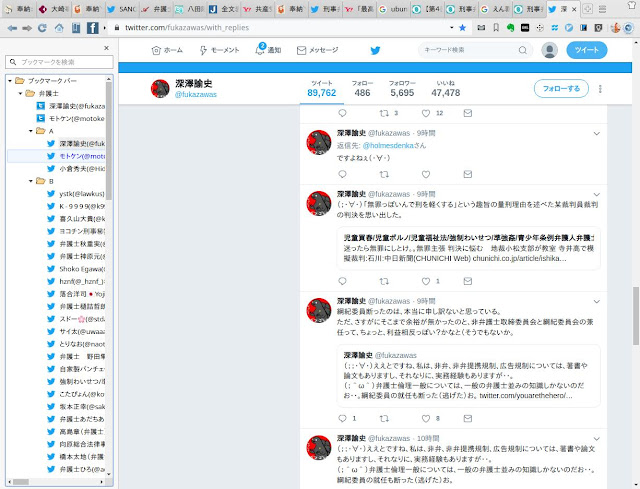This screenshot has height=489, width=640.
Task: Select the ツイート 89,762 tab
Action: coord(322,89)
